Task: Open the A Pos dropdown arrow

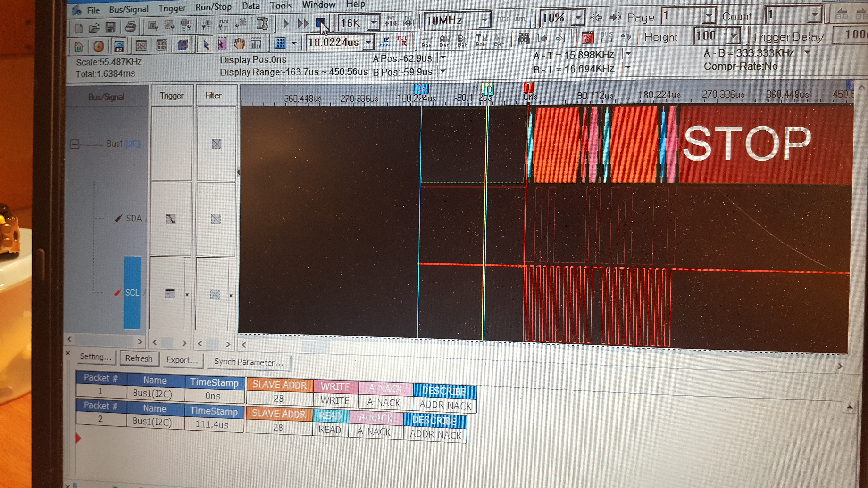Action: click(x=443, y=58)
